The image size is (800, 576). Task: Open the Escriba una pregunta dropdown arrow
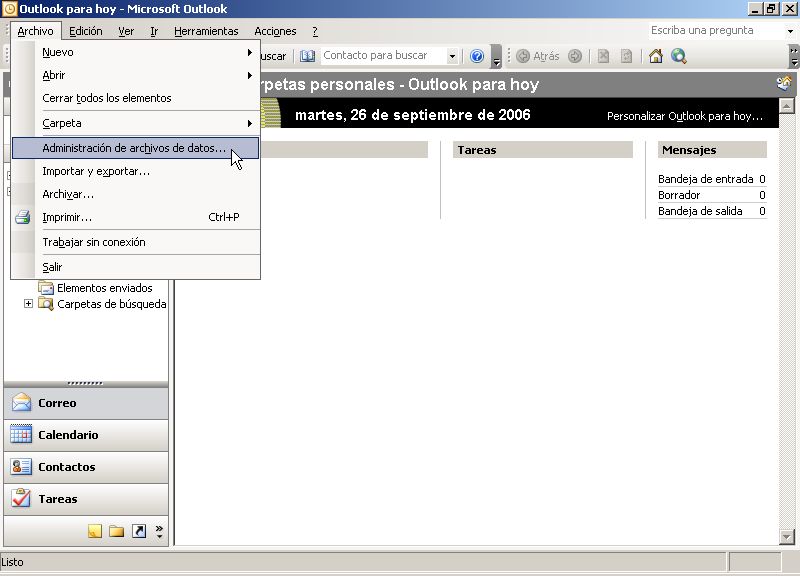[x=790, y=31]
